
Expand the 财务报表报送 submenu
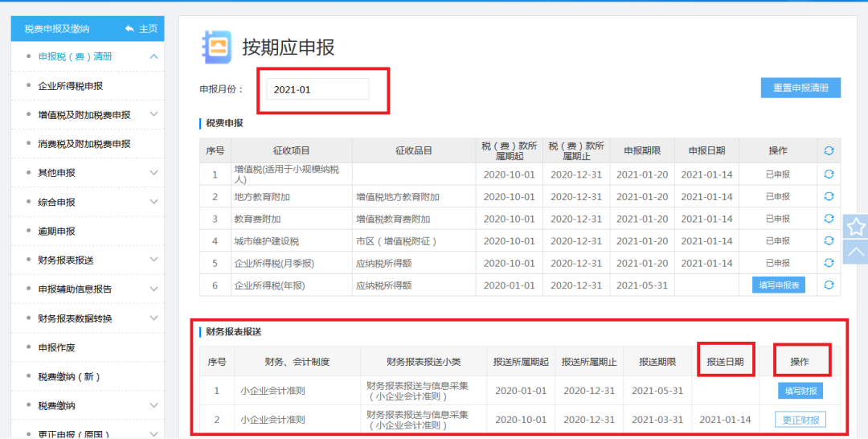coord(154,260)
